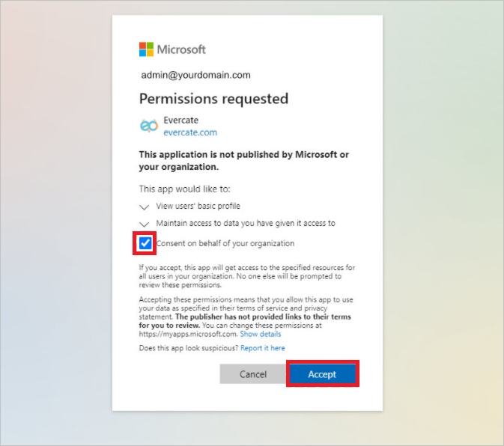Open the evercate.com link
Screen dimensions: 504x446
190,132
